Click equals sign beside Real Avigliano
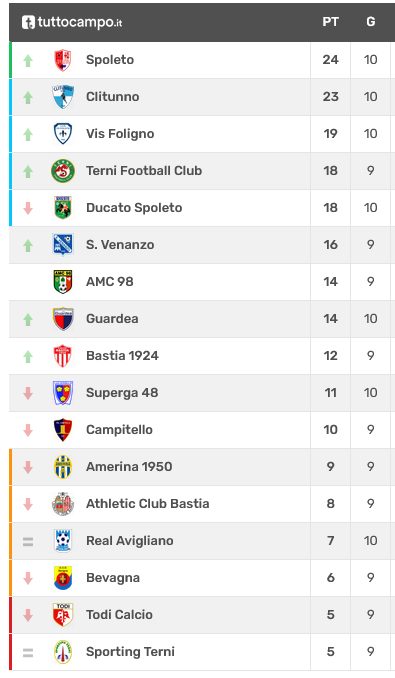Screen dimensions: 395x678 [x=28, y=541]
